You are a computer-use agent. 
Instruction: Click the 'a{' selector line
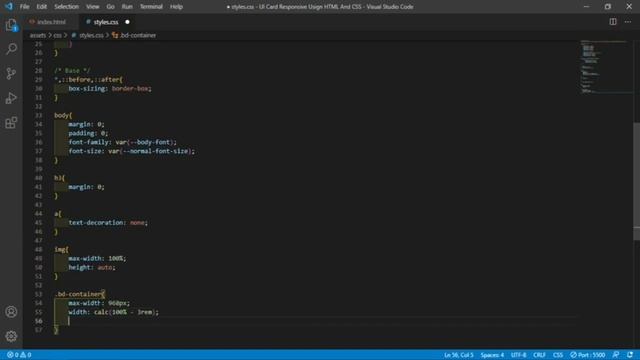click(58, 214)
